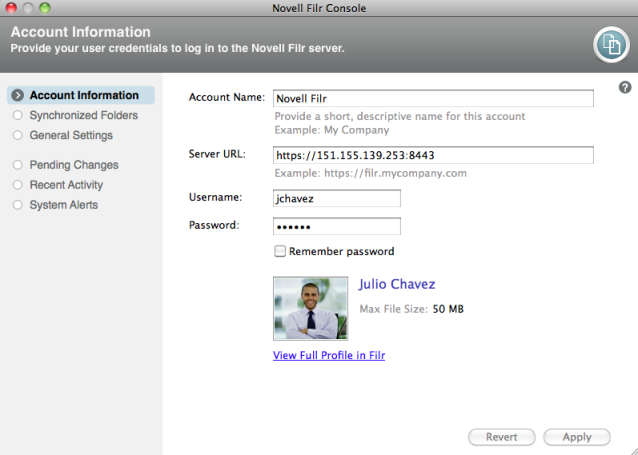Open View Full Profile in Filr link
The width and height of the screenshot is (638, 455).
(x=329, y=355)
